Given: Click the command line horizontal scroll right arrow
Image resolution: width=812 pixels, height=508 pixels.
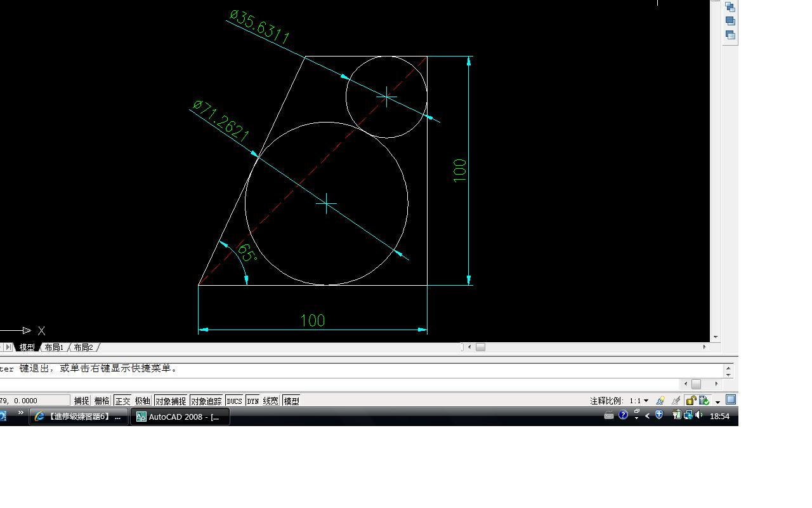Looking at the screenshot, I should pos(717,384).
